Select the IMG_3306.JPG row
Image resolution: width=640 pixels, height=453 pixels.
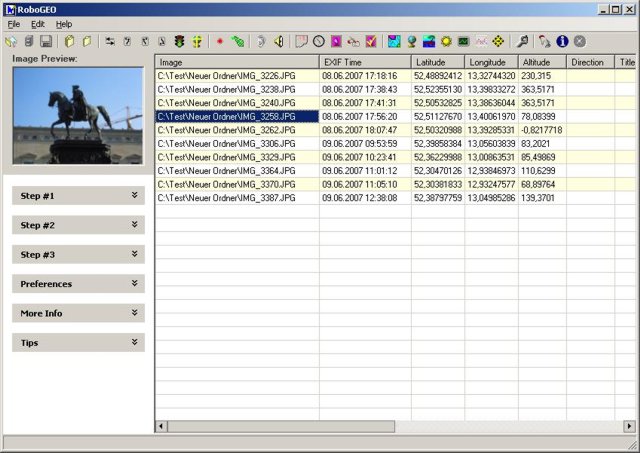pos(237,143)
